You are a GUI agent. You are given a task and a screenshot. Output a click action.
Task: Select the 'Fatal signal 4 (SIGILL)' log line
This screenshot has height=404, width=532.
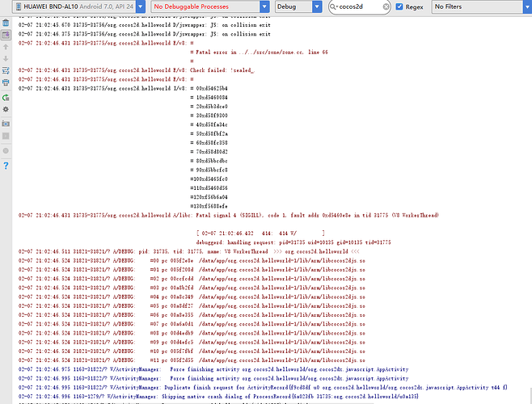(228, 216)
